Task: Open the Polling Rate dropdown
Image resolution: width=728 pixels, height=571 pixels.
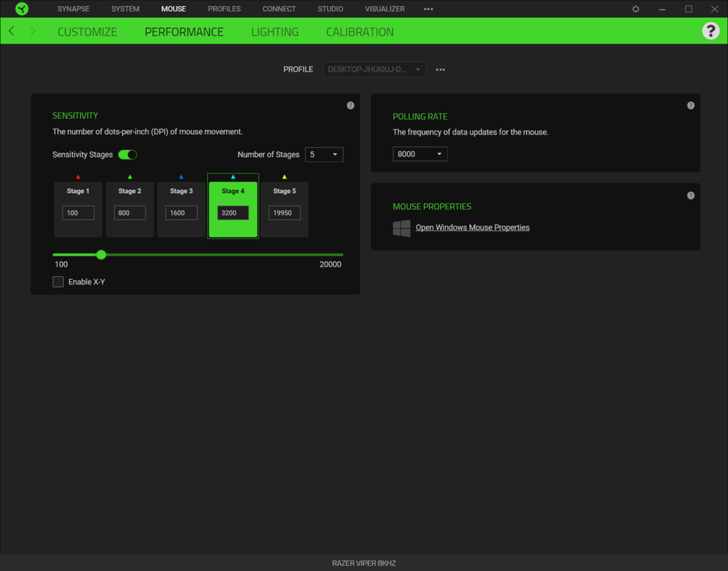Action: [x=420, y=154]
